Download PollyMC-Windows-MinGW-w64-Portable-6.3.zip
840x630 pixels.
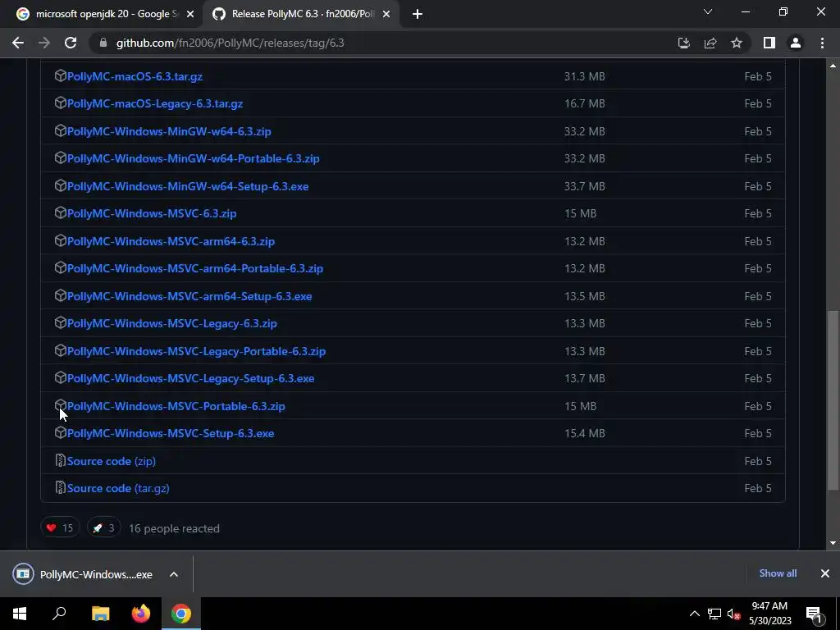[x=194, y=158]
